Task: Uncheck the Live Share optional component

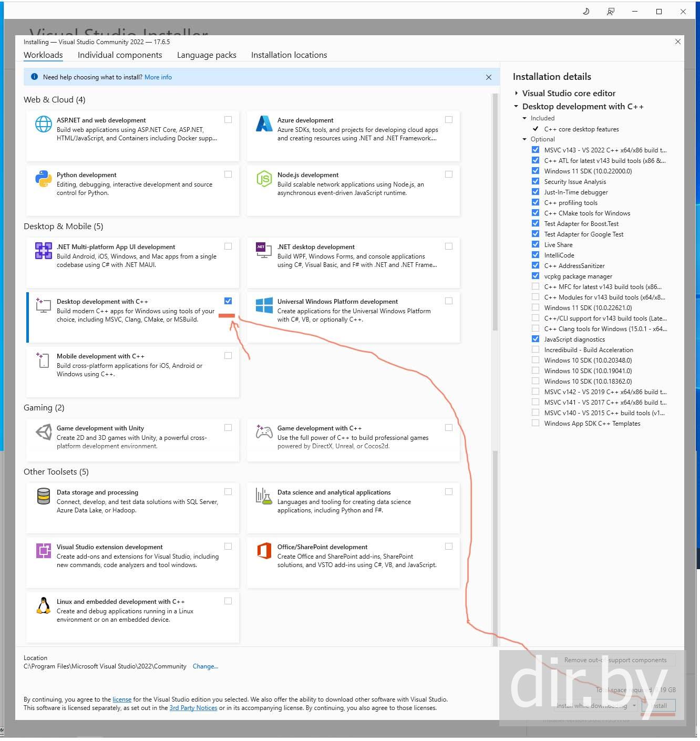Action: [536, 244]
